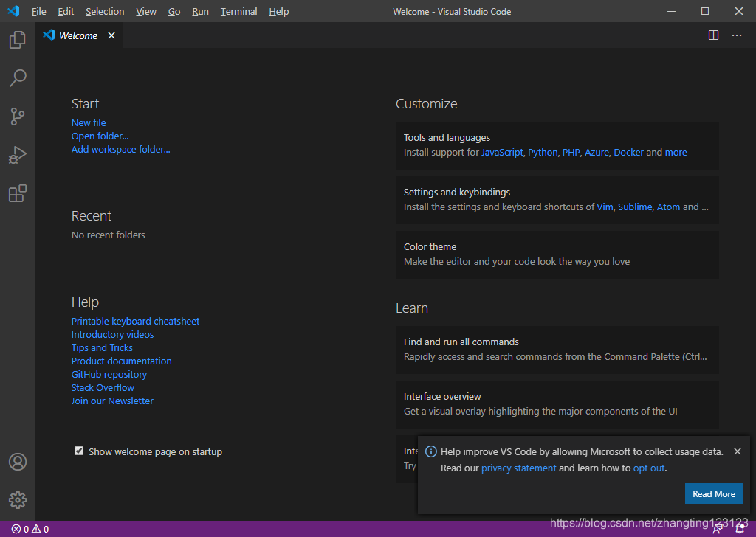Open Find and run all commands card

(x=557, y=350)
